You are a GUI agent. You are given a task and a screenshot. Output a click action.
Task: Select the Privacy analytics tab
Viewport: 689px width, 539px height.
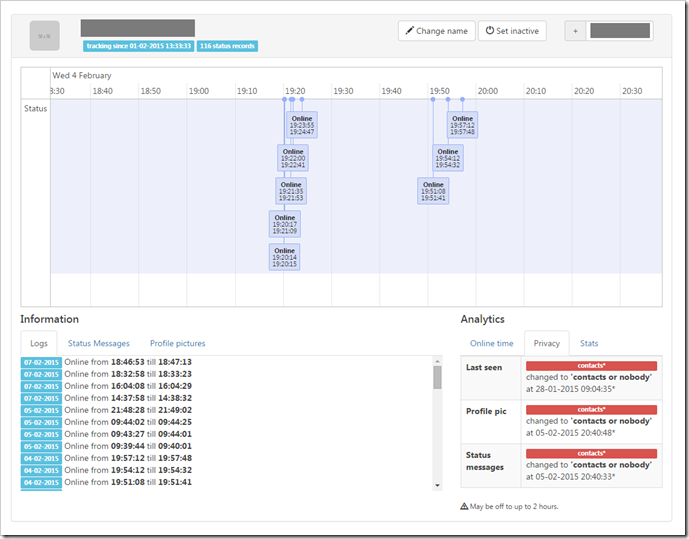(x=546, y=343)
